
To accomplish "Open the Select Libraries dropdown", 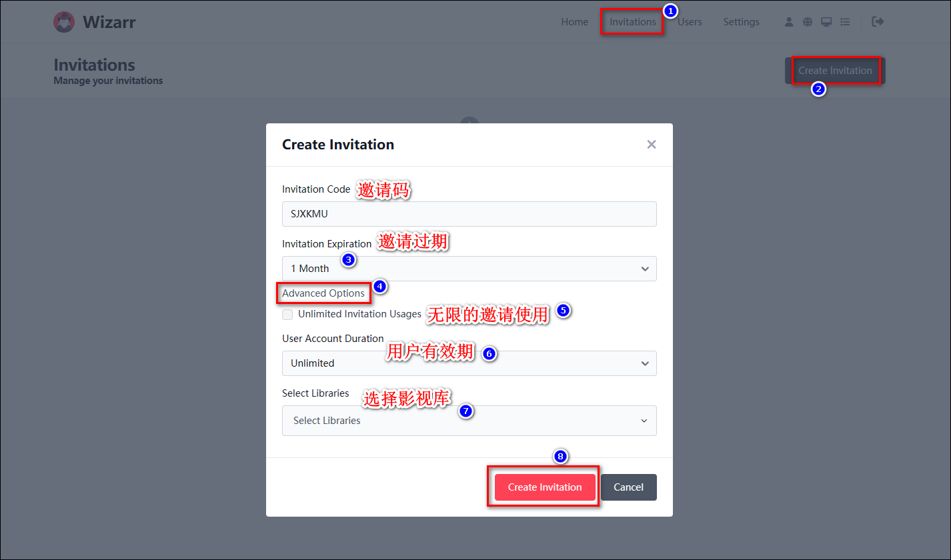I will click(469, 421).
